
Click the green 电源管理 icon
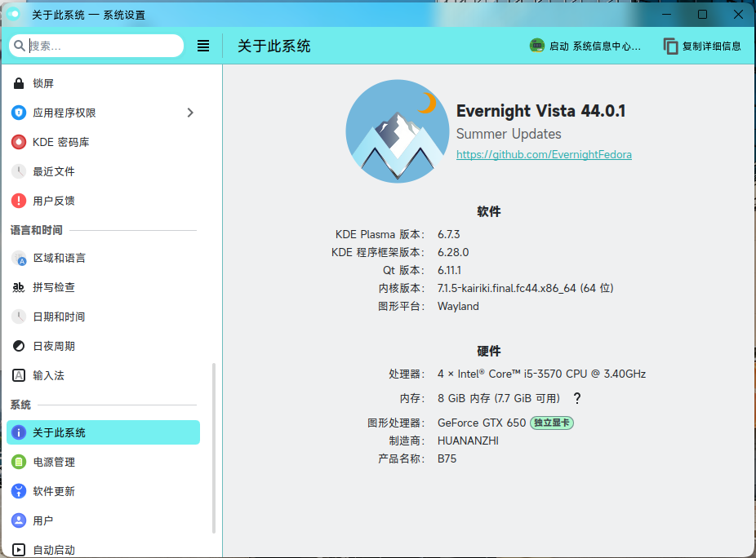tap(19, 462)
